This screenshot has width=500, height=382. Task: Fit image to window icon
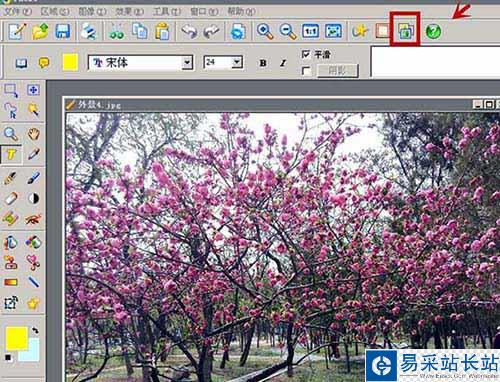pyautogui.click(x=334, y=31)
